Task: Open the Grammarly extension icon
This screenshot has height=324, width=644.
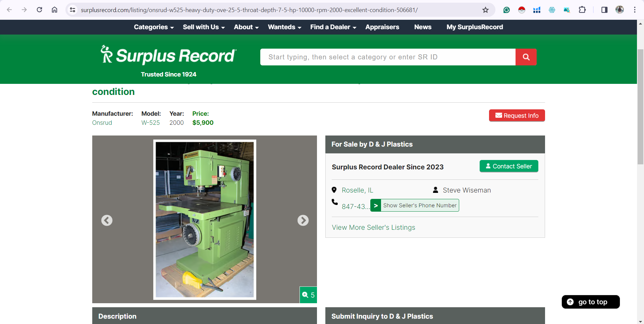Action: pos(506,10)
